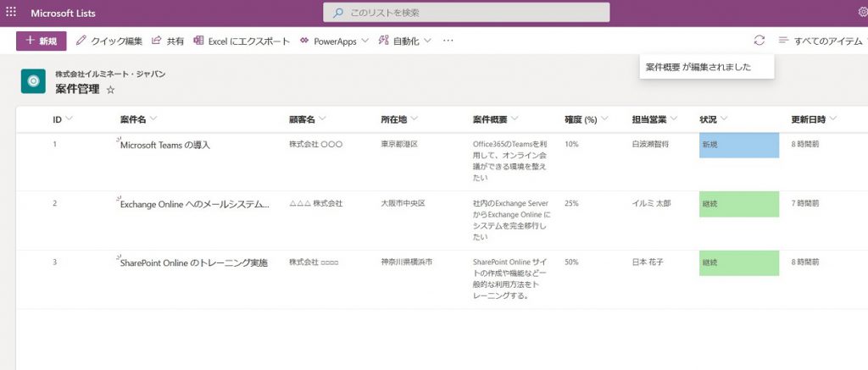Screen dimensions: 868x370
Task: Click the Microsoft Lists title link
Action: [63, 14]
